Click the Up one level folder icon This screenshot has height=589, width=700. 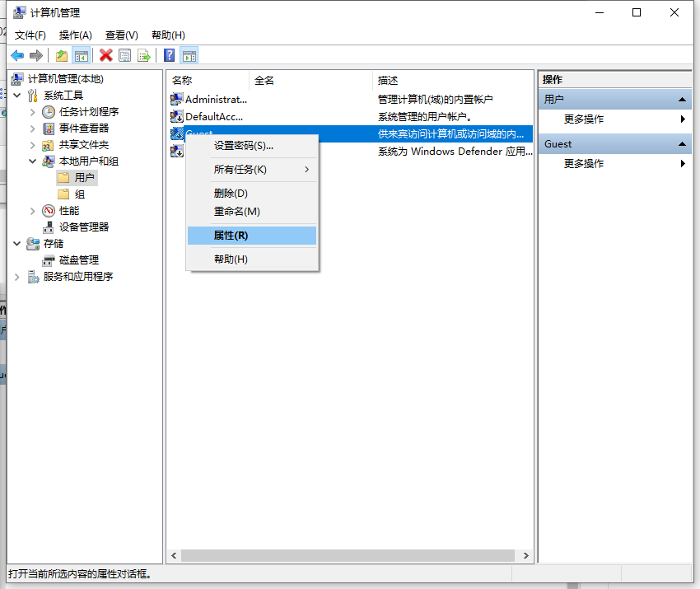(x=62, y=55)
